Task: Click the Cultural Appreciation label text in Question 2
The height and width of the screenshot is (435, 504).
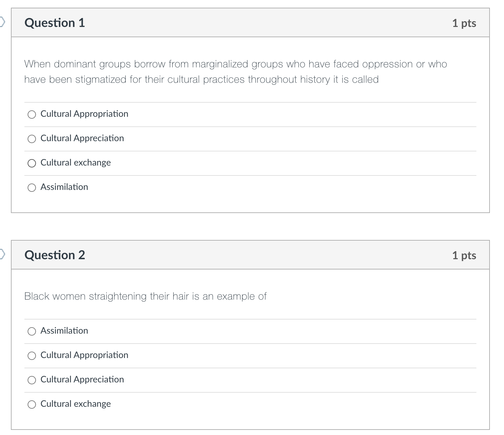Action: click(x=82, y=380)
